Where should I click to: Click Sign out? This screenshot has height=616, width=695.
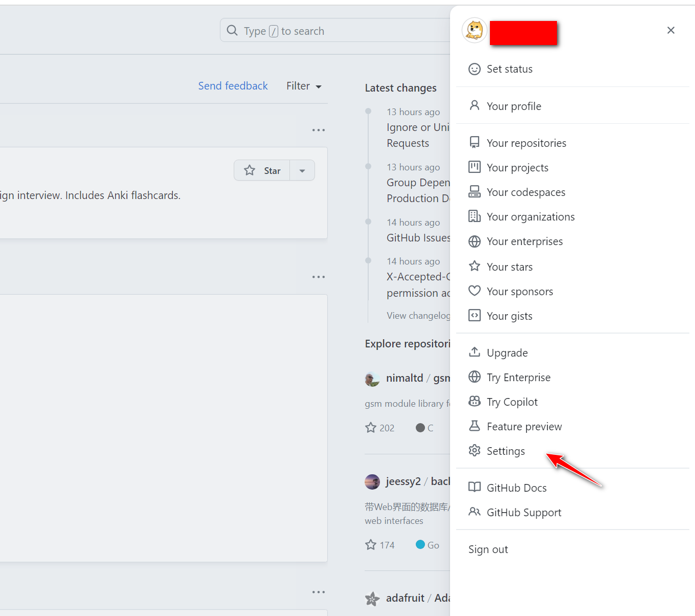[x=488, y=549]
